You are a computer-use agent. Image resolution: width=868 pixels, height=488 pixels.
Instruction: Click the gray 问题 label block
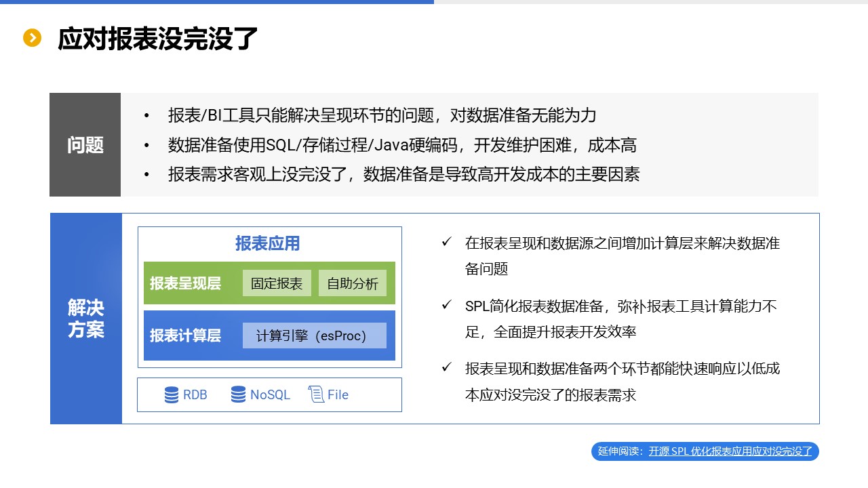pos(85,144)
